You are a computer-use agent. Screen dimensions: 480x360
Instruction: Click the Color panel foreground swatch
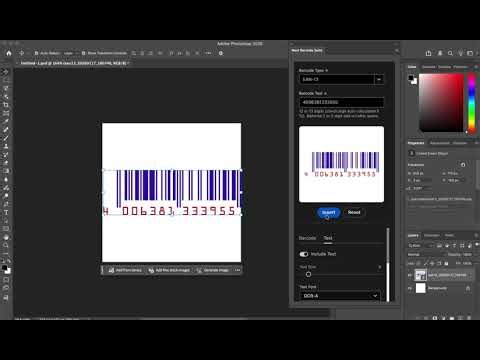411,78
